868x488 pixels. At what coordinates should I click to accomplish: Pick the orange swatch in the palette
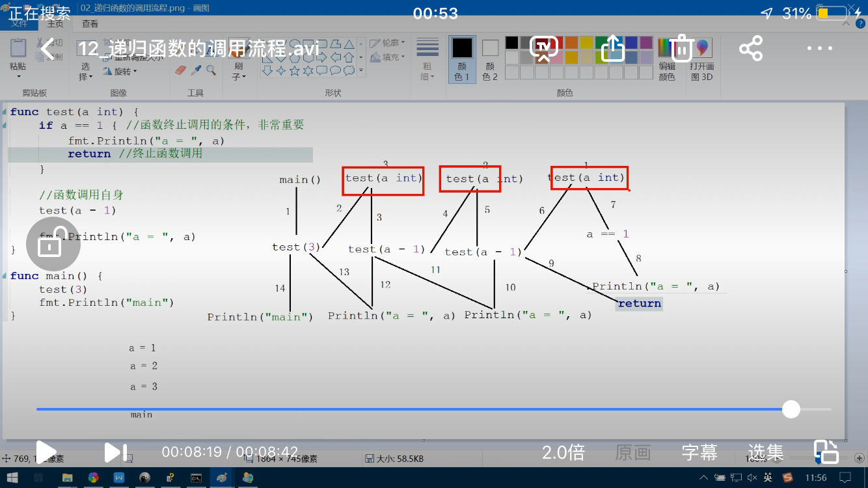(x=571, y=42)
